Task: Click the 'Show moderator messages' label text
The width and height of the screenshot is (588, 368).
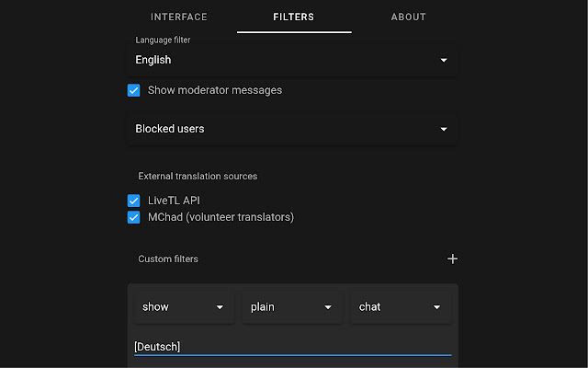Action: [215, 90]
